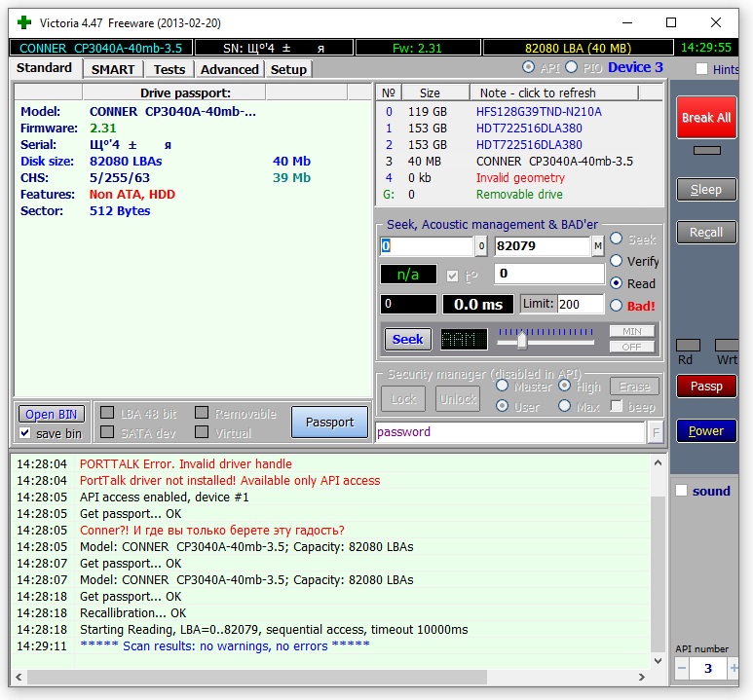Click the API number field showing 3
This screenshot has height=700, width=753.
(x=708, y=668)
